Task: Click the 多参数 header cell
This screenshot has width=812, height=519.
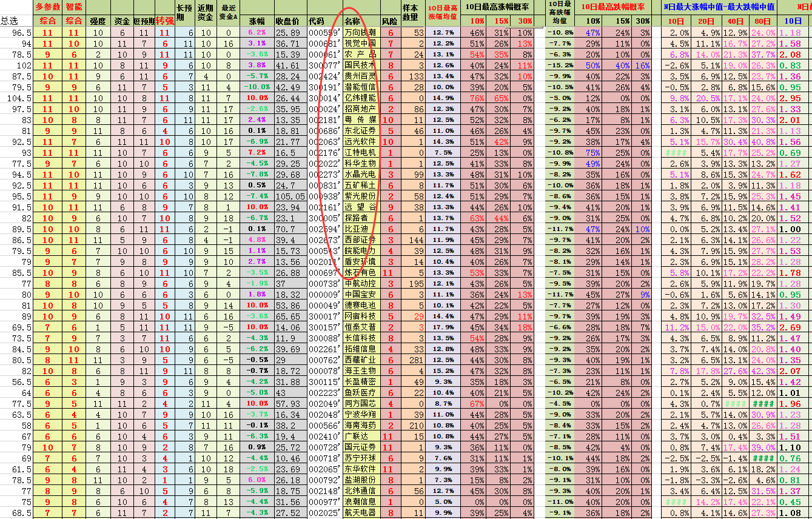Action: click(x=47, y=7)
